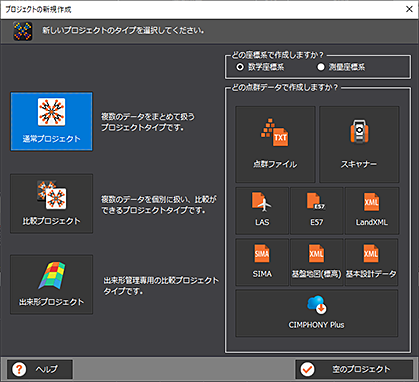This screenshot has width=419, height=382.
Task: Choose the SIMA data source
Action: [262, 262]
